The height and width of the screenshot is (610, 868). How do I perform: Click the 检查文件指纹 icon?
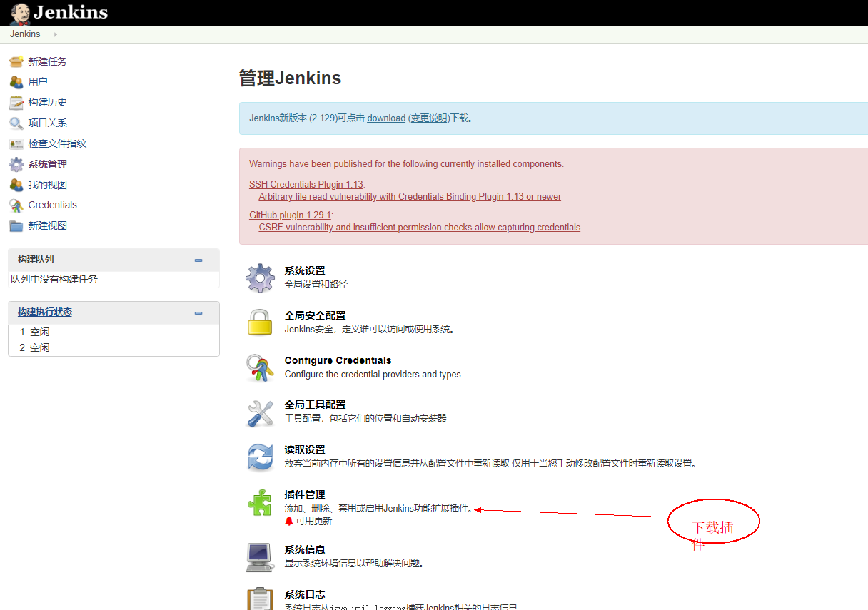tap(16, 144)
